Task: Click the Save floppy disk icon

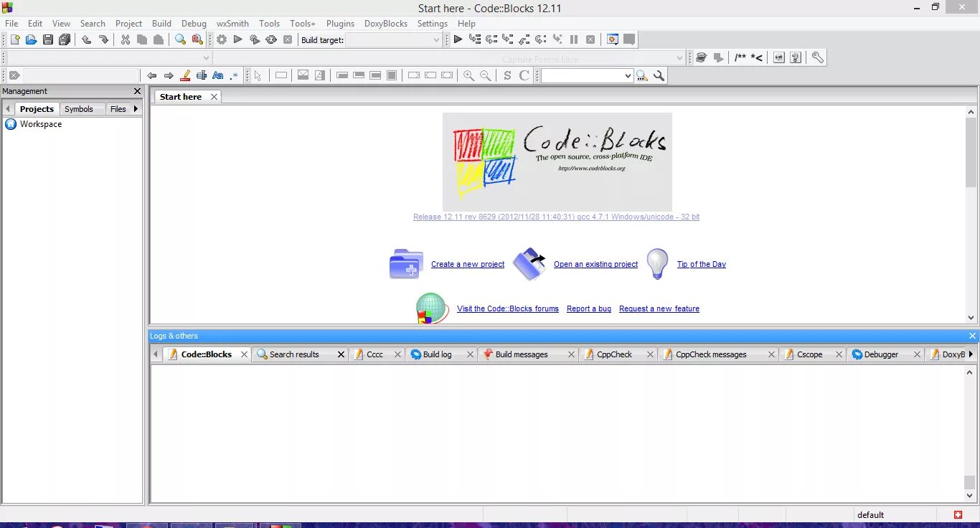Action: 48,39
